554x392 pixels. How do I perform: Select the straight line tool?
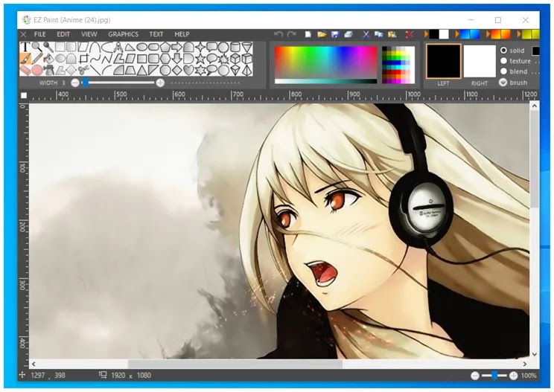[x=95, y=70]
